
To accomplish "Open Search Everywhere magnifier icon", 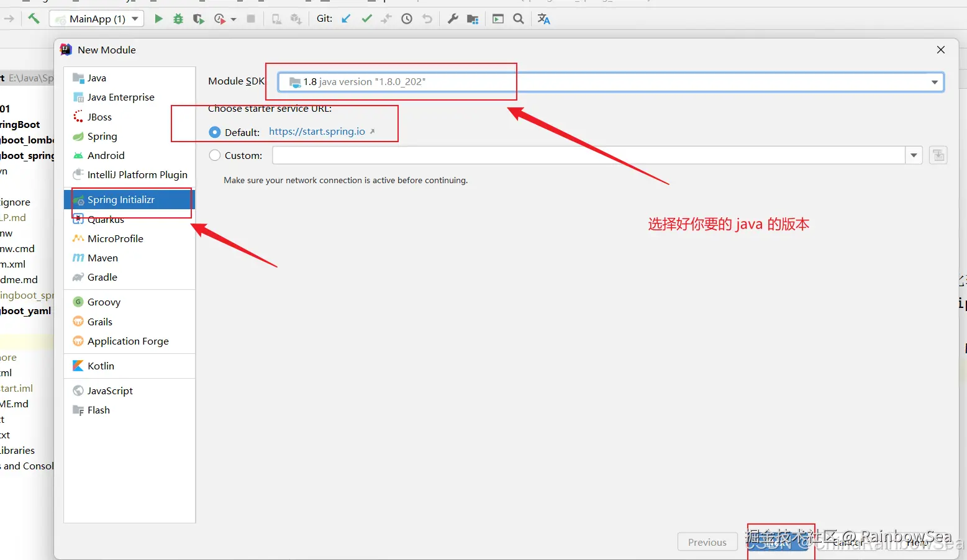I will coord(519,19).
